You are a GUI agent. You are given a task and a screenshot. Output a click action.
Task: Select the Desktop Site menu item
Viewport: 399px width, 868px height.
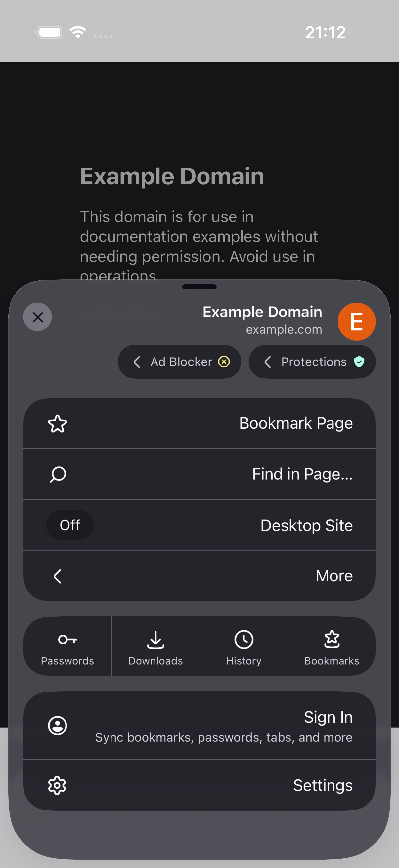199,525
